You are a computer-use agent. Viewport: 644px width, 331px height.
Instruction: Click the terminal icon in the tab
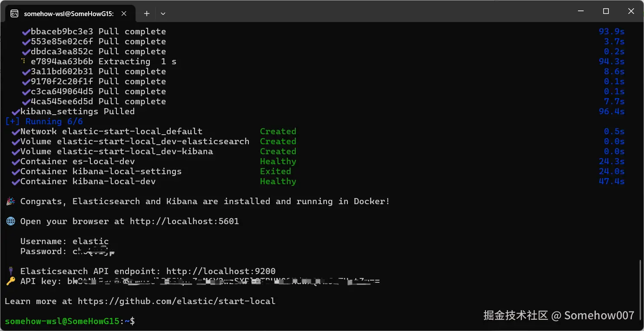coord(14,13)
